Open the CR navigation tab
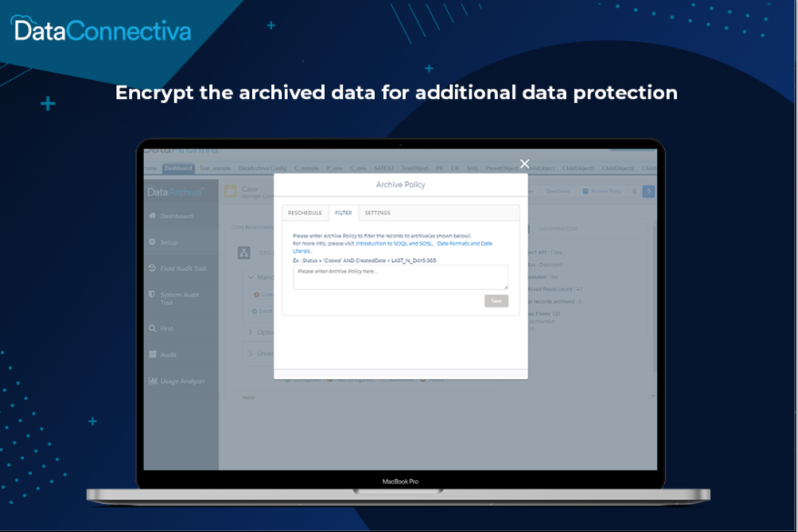 [455, 168]
